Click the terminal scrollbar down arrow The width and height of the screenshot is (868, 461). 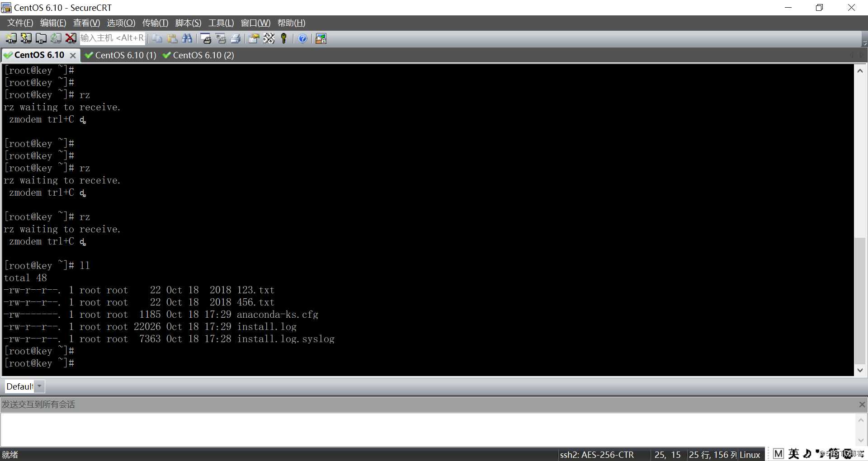coord(860,370)
